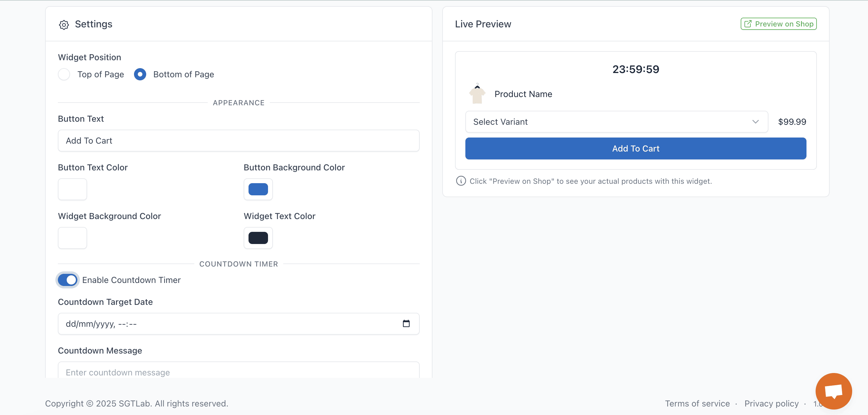
Task: Click the external link icon on Preview on Shop
Action: (748, 24)
